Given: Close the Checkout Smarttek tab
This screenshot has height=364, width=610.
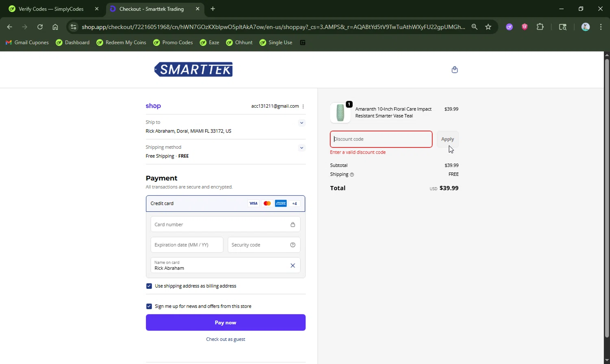Looking at the screenshot, I should click(198, 9).
